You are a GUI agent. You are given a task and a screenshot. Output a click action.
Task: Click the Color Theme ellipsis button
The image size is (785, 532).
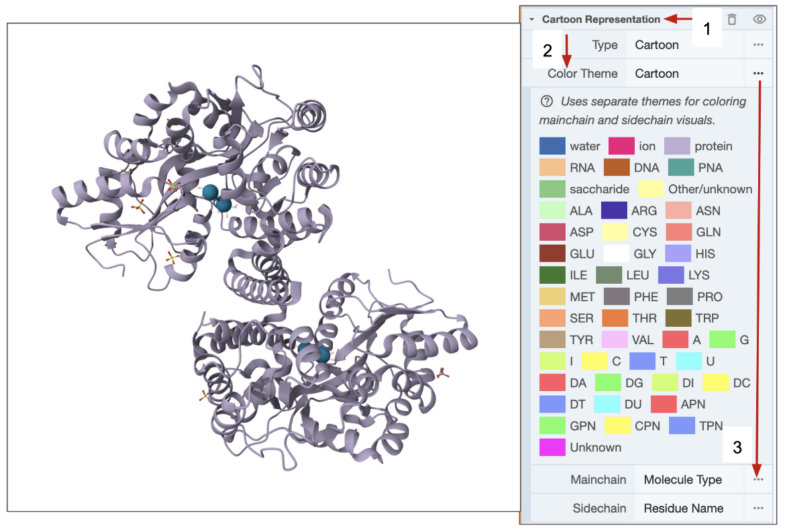[758, 73]
